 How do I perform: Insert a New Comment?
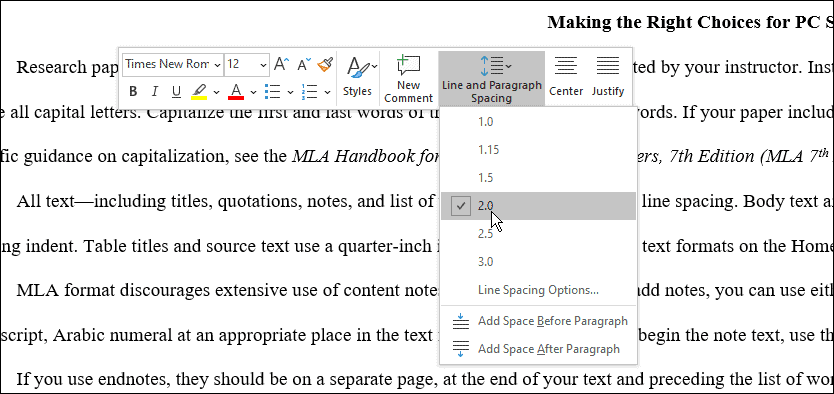point(408,79)
